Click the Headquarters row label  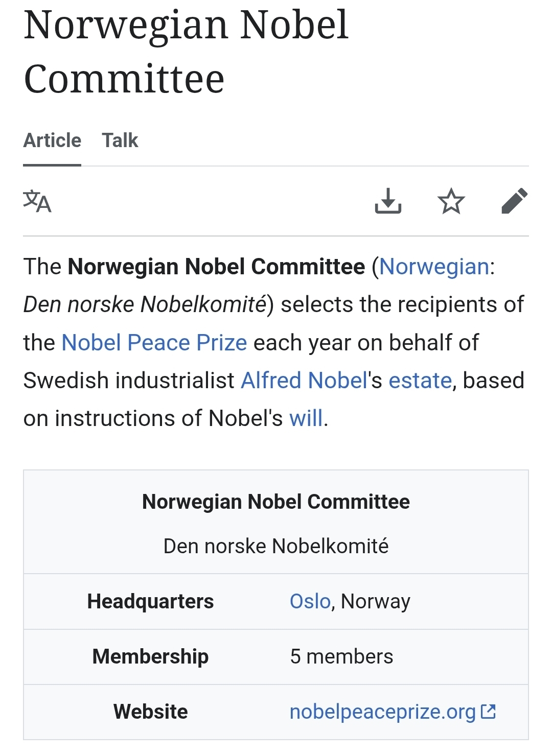150,601
